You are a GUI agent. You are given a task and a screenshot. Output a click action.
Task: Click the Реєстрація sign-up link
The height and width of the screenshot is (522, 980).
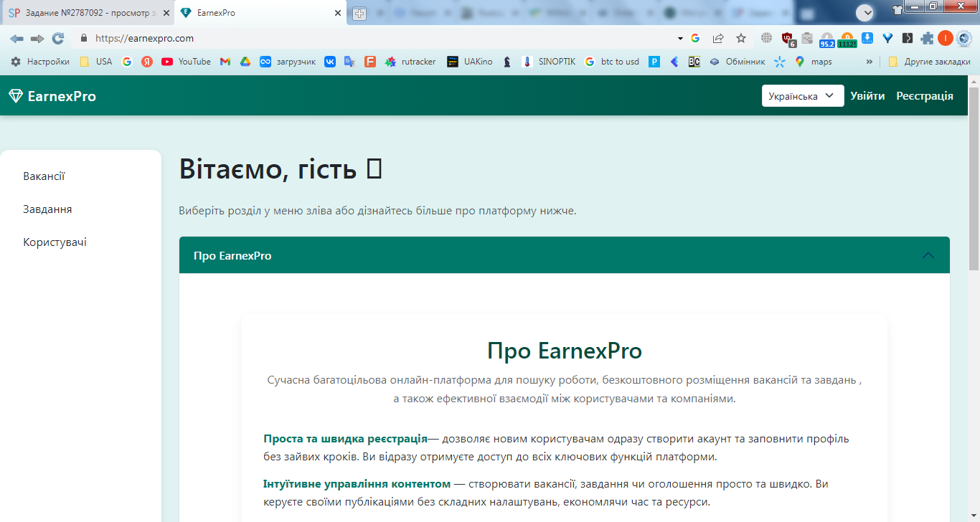pyautogui.click(x=925, y=96)
